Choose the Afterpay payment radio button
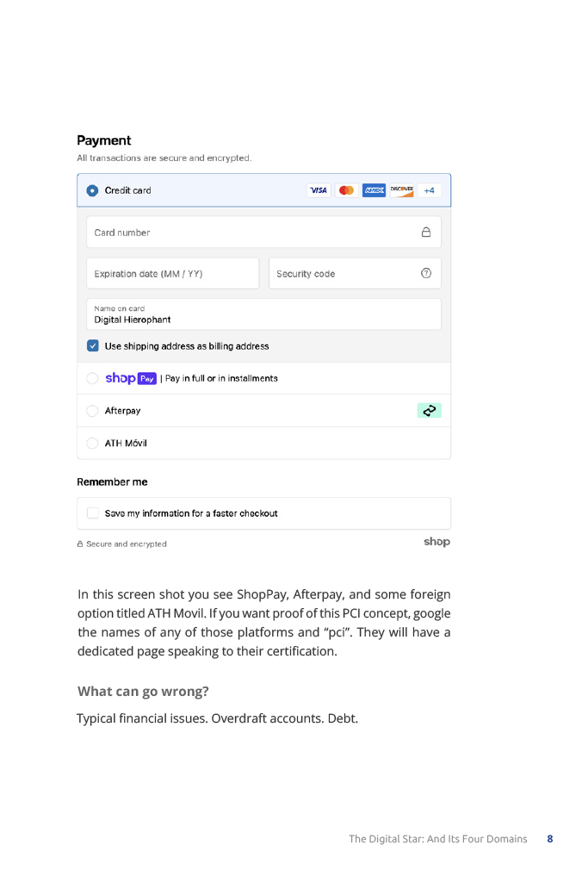Image resolution: width=588 pixels, height=882 pixels. click(x=92, y=411)
